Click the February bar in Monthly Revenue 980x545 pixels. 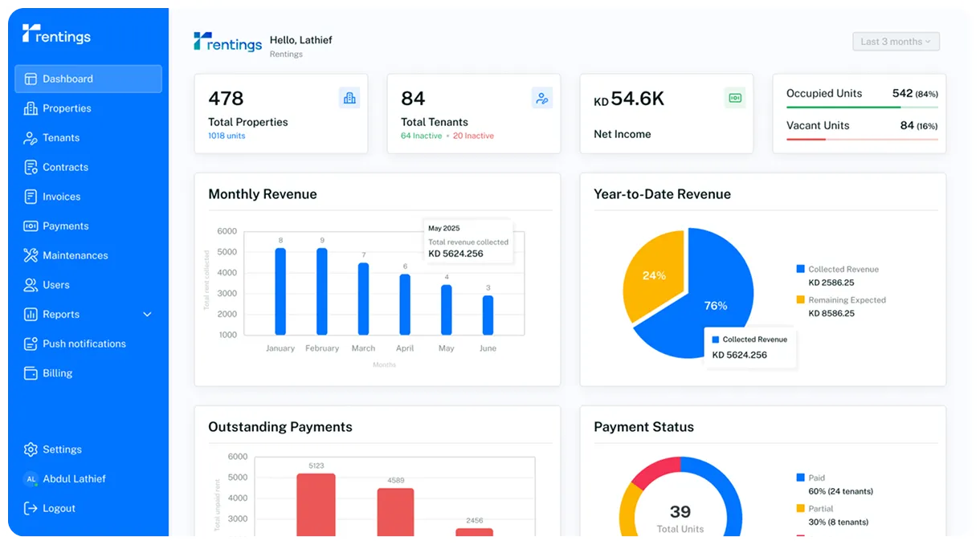click(x=322, y=291)
